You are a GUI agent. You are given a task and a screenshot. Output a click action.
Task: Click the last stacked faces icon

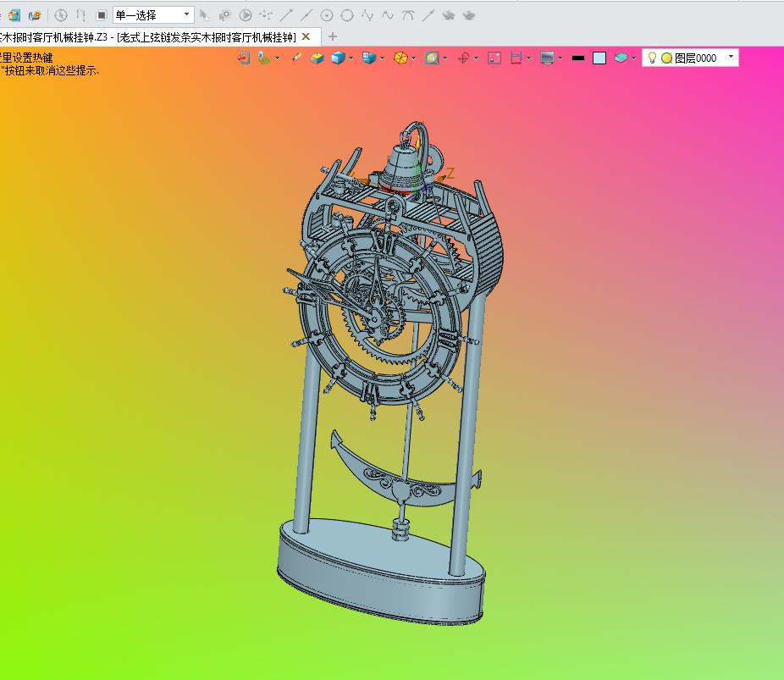click(x=468, y=15)
